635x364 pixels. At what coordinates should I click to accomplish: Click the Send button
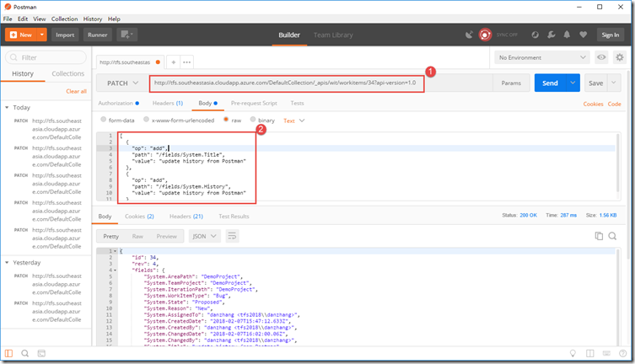pos(550,83)
